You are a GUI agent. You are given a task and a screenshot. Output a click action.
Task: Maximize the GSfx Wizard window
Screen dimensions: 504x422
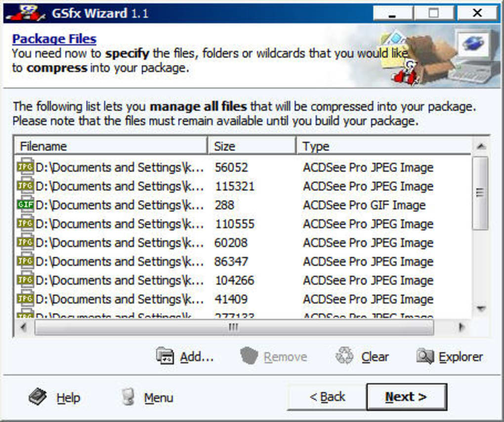click(434, 13)
